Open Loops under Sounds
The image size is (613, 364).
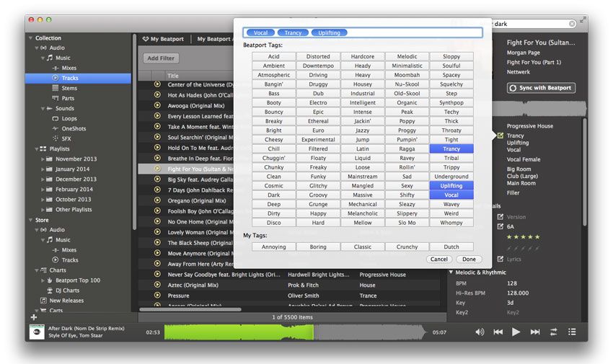click(69, 119)
